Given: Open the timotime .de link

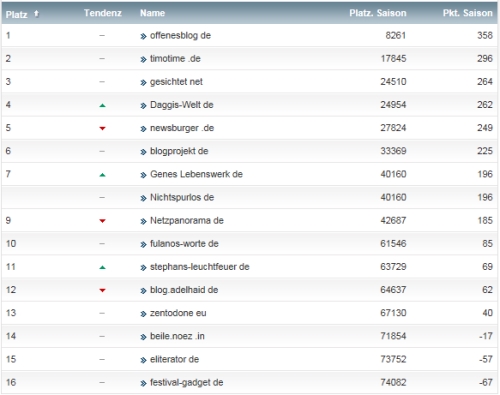Looking at the screenshot, I should point(175,59).
